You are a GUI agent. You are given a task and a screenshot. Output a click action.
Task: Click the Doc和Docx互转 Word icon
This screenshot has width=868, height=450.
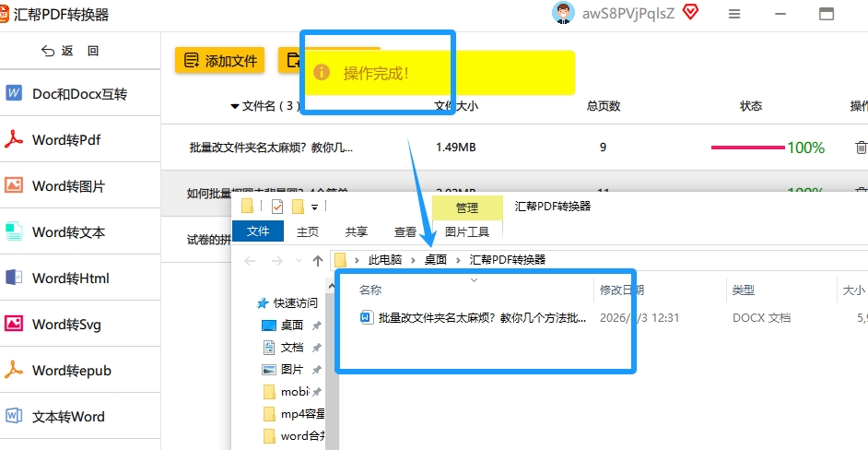(14, 92)
